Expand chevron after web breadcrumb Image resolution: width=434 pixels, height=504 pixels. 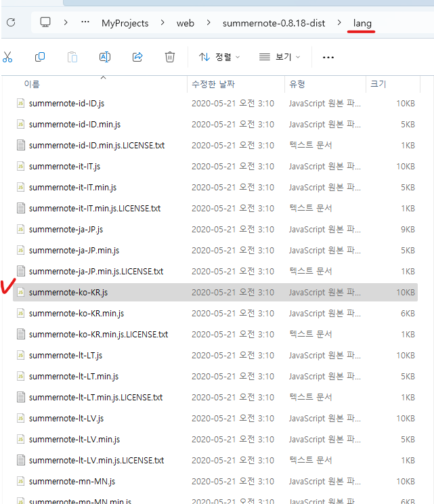(209, 22)
